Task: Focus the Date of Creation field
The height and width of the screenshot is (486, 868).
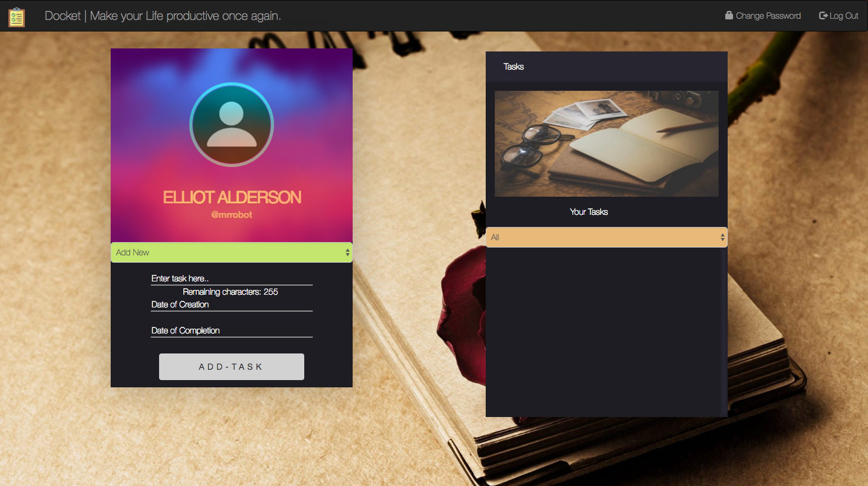Action: [232, 304]
